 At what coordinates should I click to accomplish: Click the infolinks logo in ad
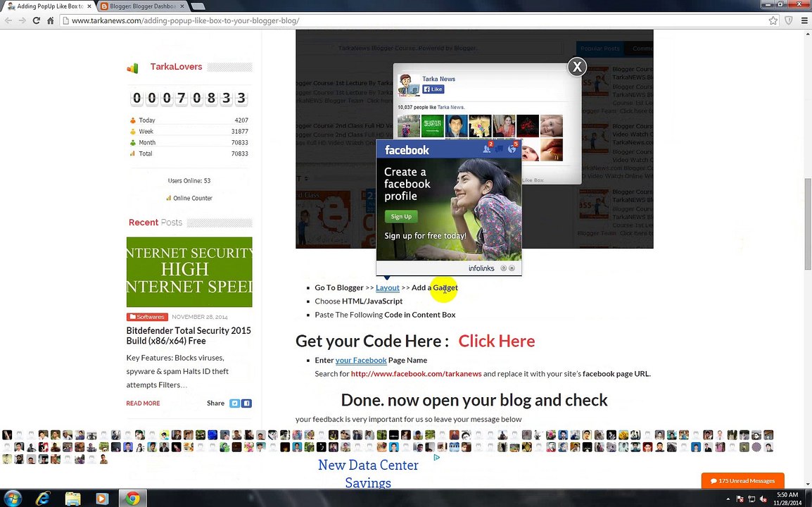[x=481, y=268]
